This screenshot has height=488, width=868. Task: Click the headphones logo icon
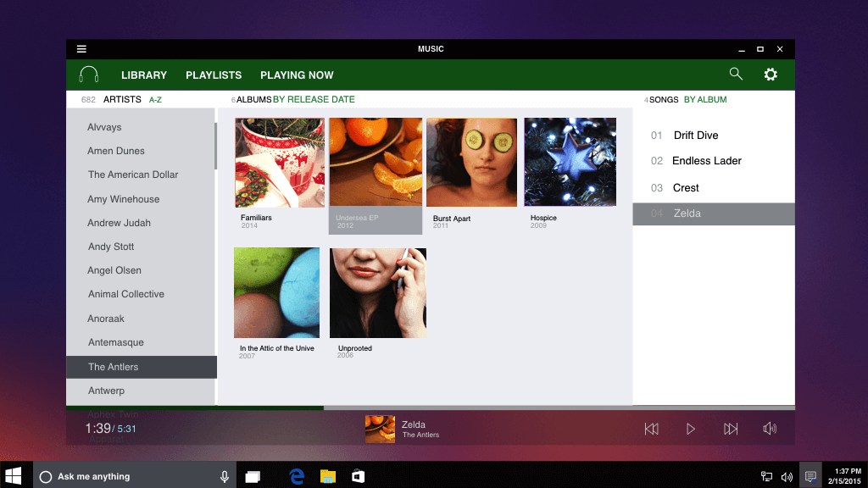(88, 75)
